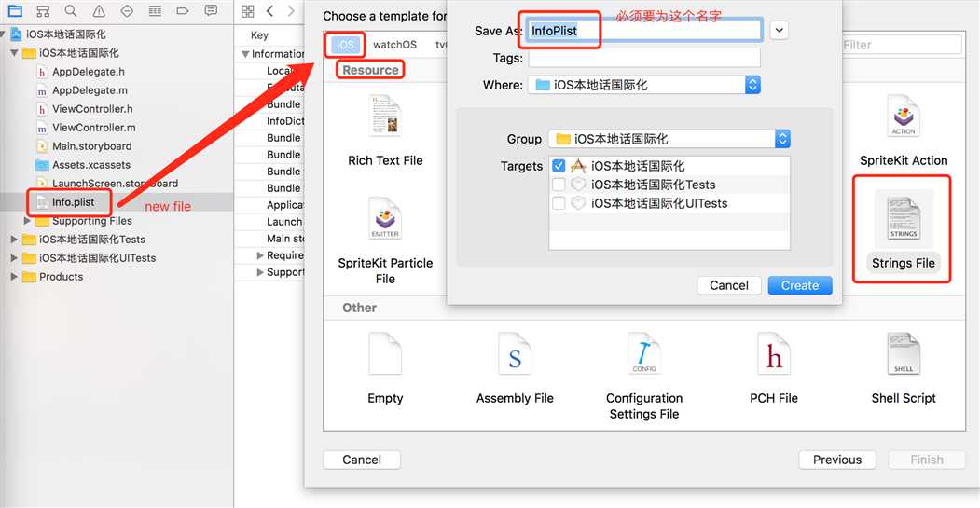Viewport: 980px width, 508px height.
Task: Select AppDelegate.h in the navigator
Action: (x=88, y=72)
